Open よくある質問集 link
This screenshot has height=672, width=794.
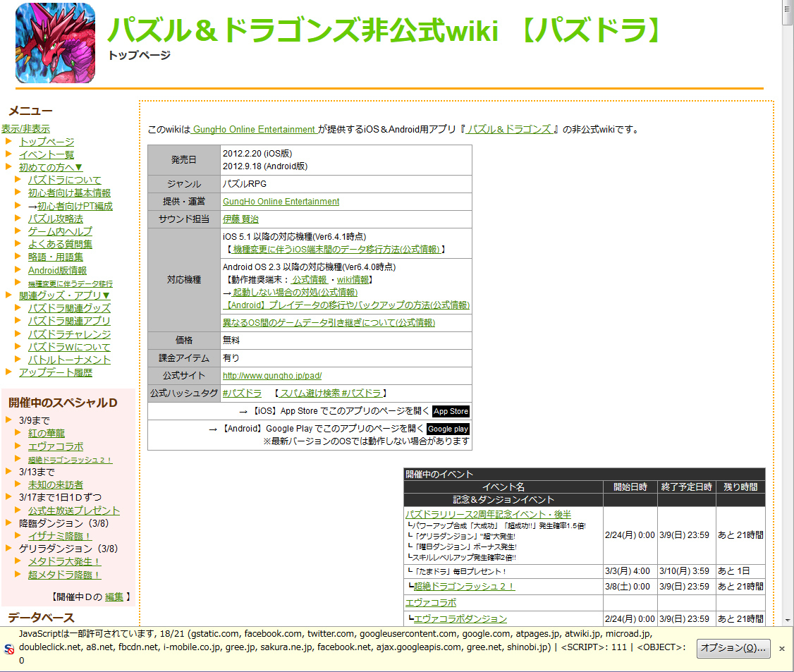(60, 244)
